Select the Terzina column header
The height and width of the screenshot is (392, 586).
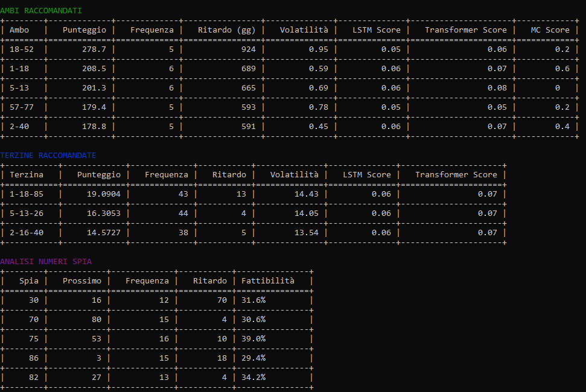point(26,175)
